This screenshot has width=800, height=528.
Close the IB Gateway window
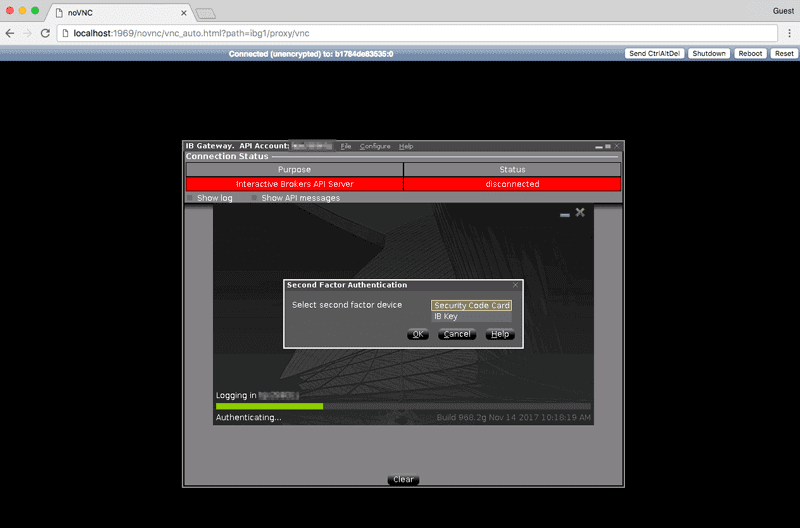pyautogui.click(x=617, y=146)
